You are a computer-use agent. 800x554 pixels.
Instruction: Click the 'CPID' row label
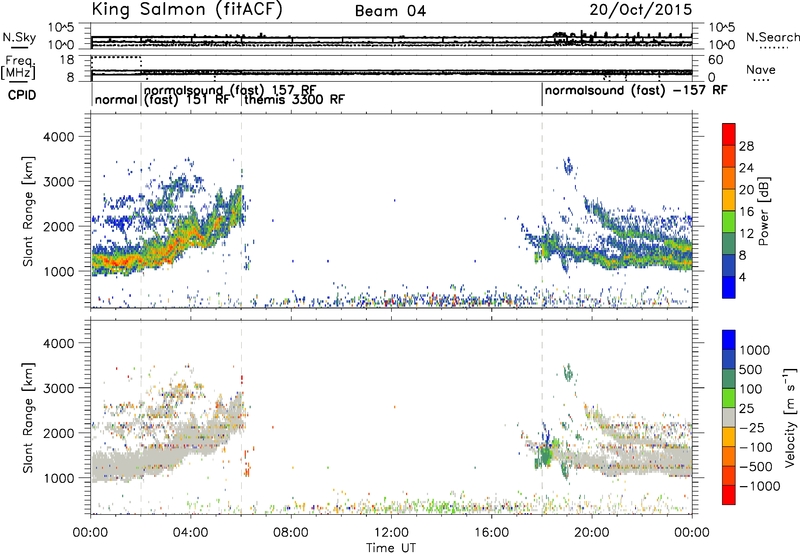coord(22,95)
